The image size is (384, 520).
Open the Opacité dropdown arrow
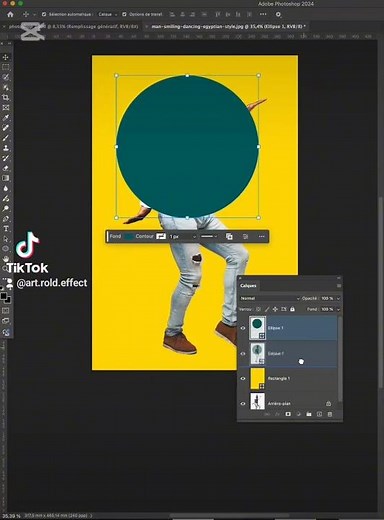[x=338, y=298]
